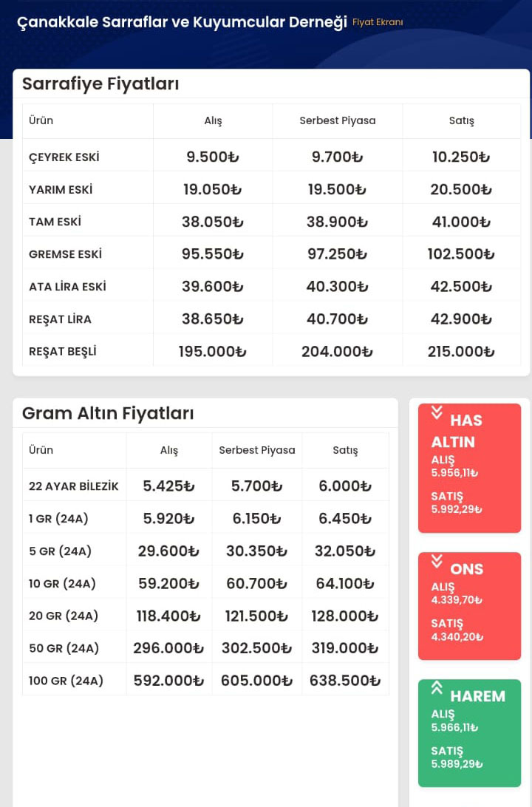This screenshot has width=532, height=807.
Task: Click ATA LİRA ESKİ alış price 39.600₺
Action: pos(213,287)
